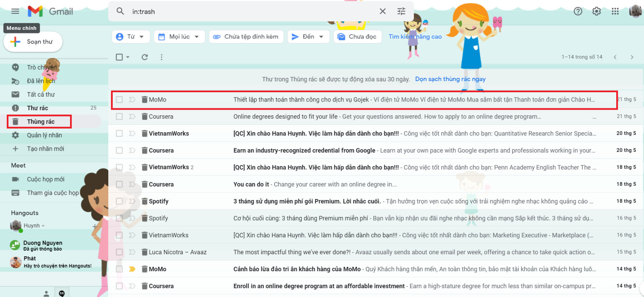This screenshot has width=644, height=297.
Task: Open Hangouts contacts tab icon
Action: (46, 293)
